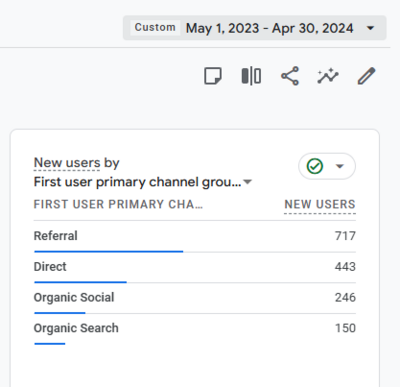This screenshot has width=400, height=387.
Task: Open dropdown next to green checkmark
Action: (340, 166)
